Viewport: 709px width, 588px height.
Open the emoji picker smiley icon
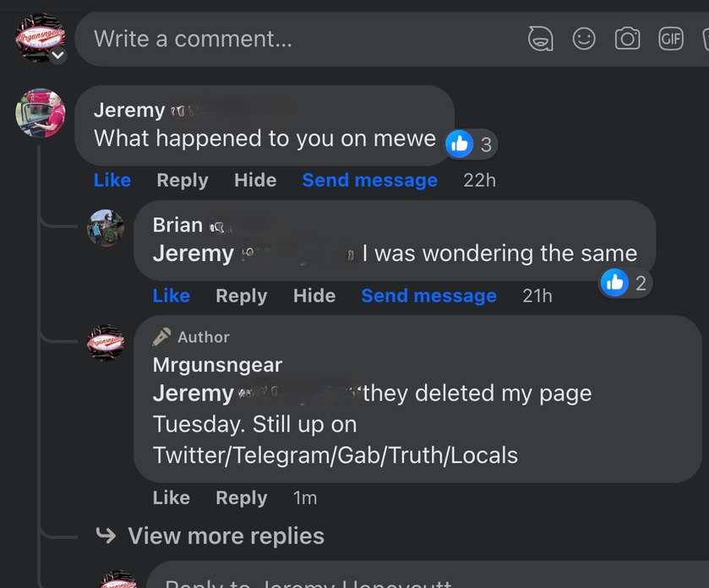click(584, 39)
